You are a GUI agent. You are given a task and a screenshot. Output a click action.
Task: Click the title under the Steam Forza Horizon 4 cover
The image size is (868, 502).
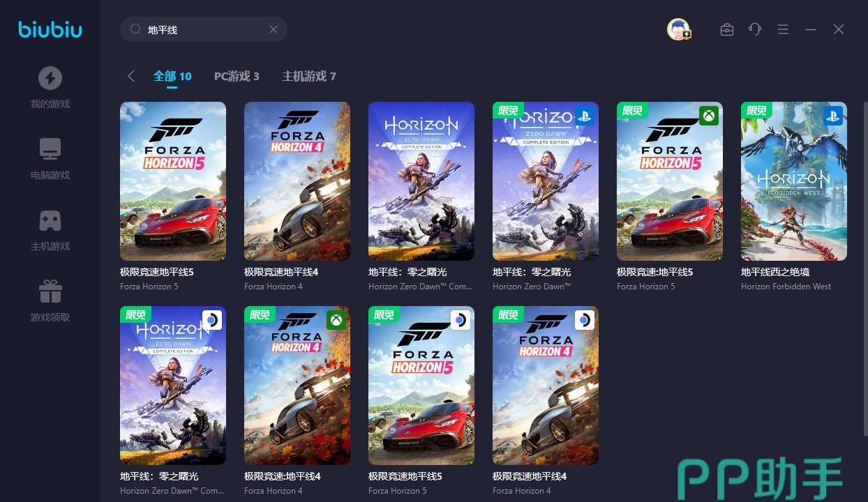(530, 476)
